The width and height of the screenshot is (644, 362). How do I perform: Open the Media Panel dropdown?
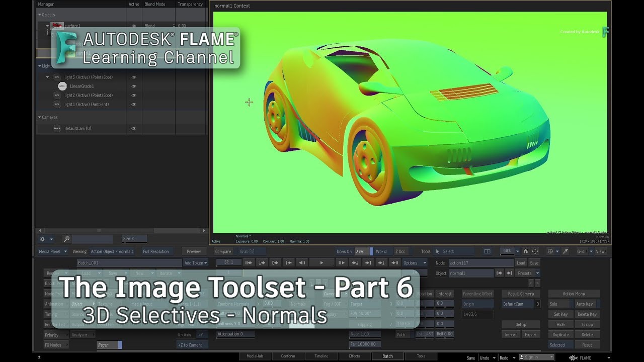[52, 251]
